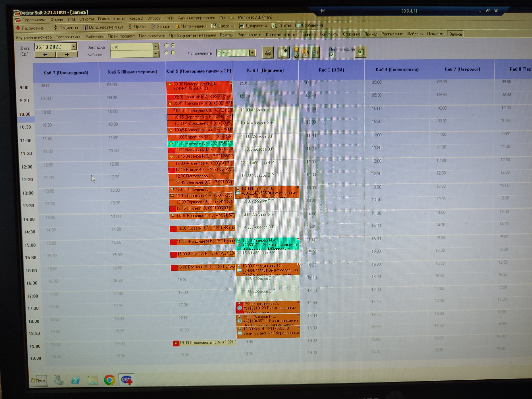Click the new document plus icon
The height and width of the screenshot is (399, 532).
tap(284, 52)
